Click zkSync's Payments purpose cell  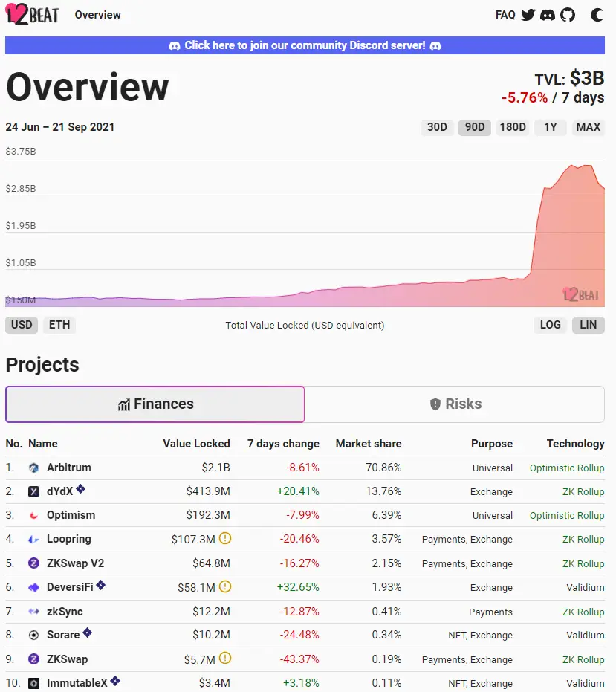click(490, 612)
